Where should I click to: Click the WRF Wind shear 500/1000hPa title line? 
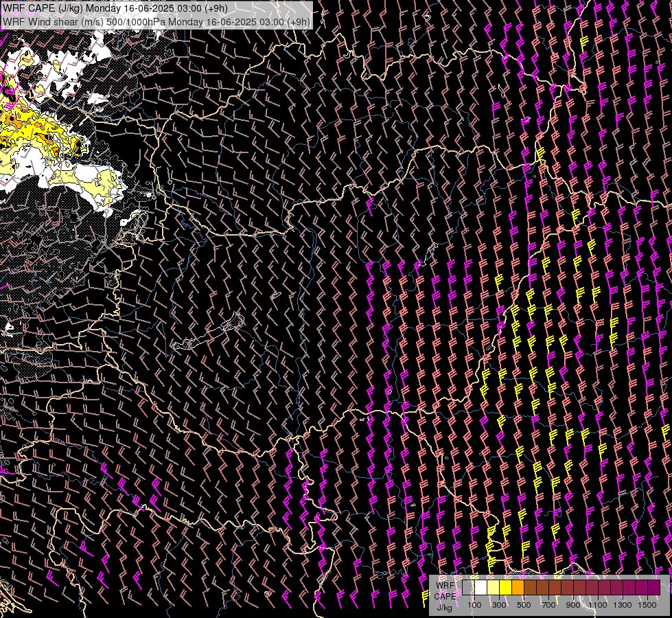click(x=156, y=22)
